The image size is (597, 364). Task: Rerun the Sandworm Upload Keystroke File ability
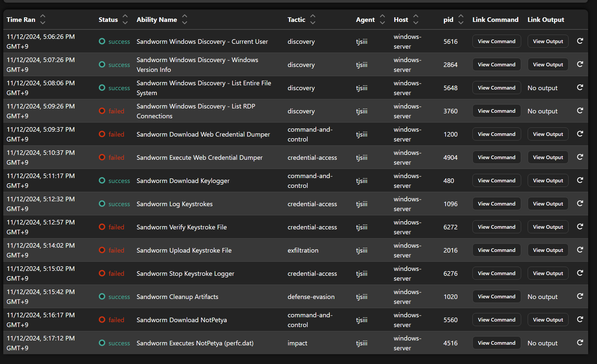tap(580, 250)
